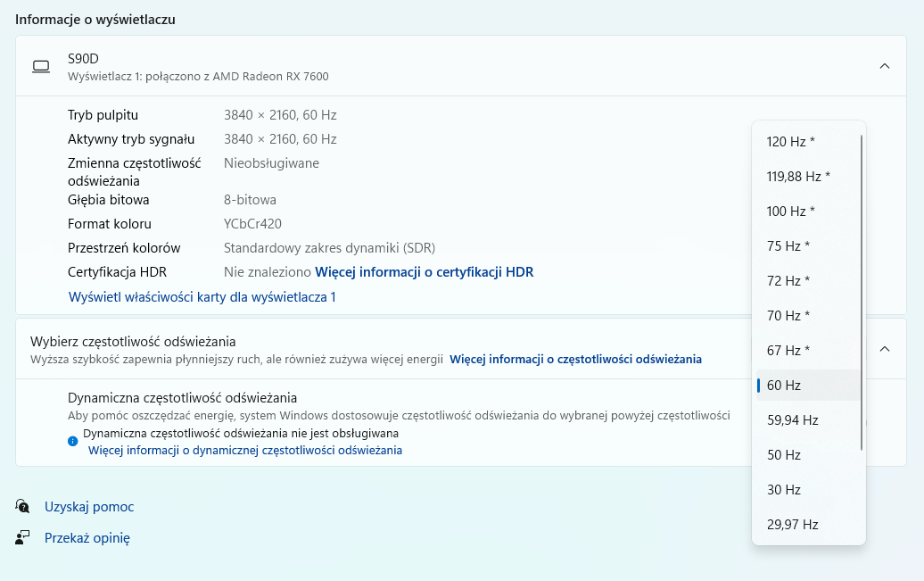
Task: Pick 67 Hz from refresh list
Action: (x=807, y=351)
